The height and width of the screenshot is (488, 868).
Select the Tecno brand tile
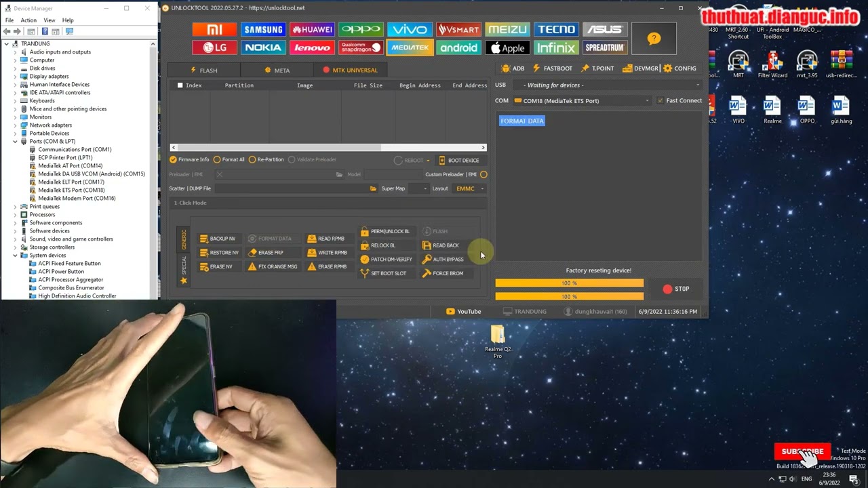[556, 29]
